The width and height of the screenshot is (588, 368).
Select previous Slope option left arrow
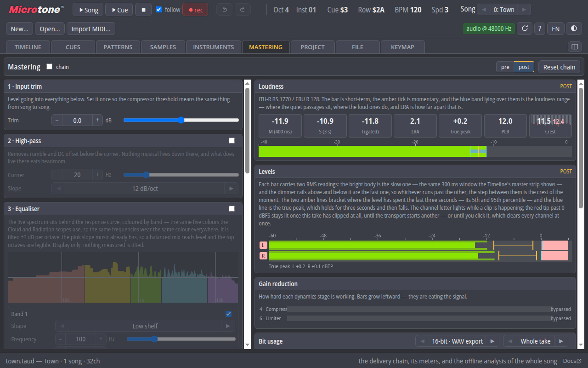pyautogui.click(x=58, y=188)
